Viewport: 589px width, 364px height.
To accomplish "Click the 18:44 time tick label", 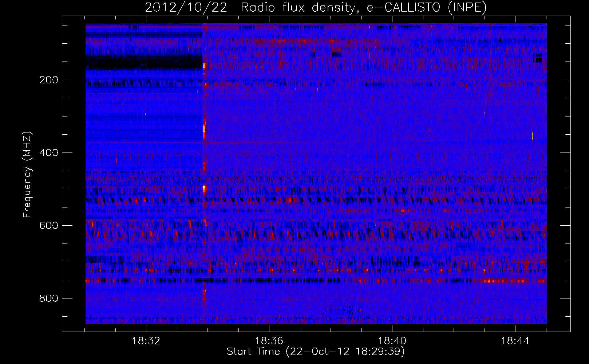I will [x=515, y=341].
